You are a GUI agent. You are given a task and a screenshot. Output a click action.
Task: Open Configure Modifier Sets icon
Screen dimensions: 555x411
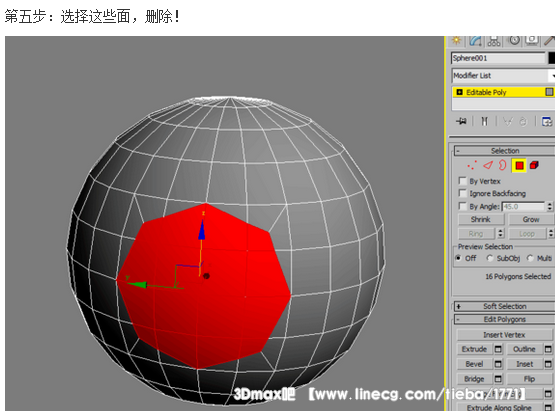(x=547, y=122)
